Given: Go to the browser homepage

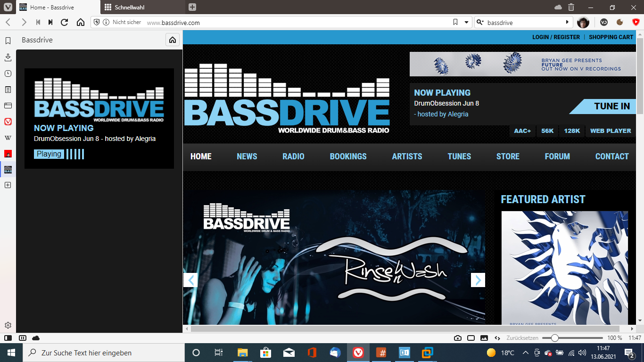Looking at the screenshot, I should click(81, 22).
